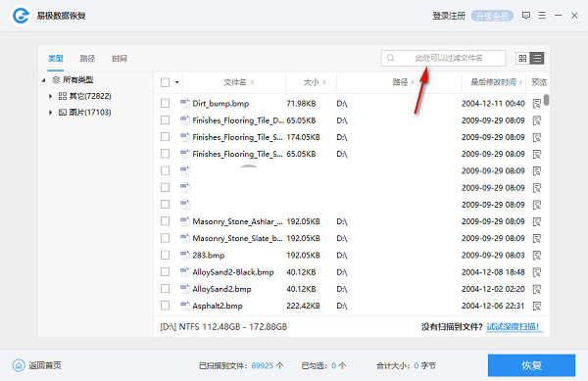Preview AlloySand2-Black.bmp file
This screenshot has height=381, width=588.
coord(537,272)
